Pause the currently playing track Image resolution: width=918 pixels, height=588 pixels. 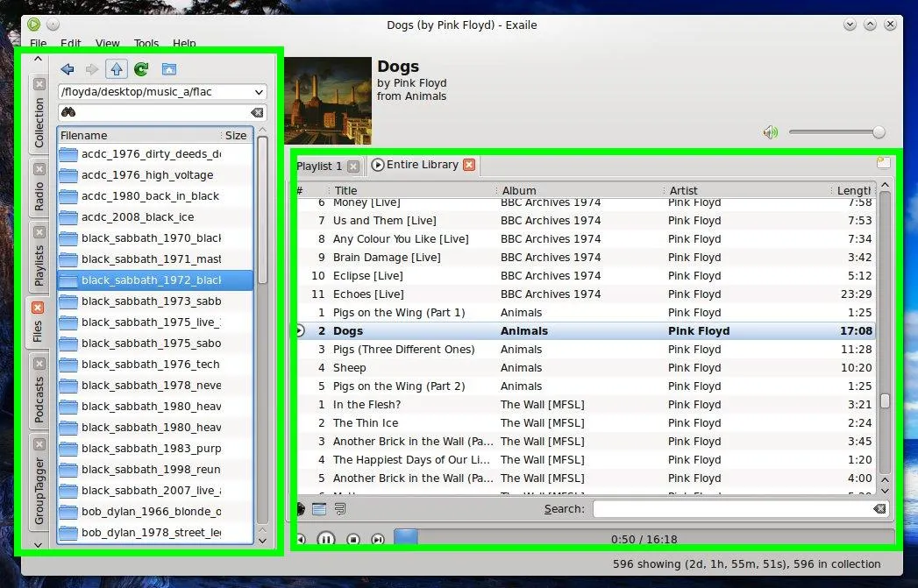click(x=325, y=540)
